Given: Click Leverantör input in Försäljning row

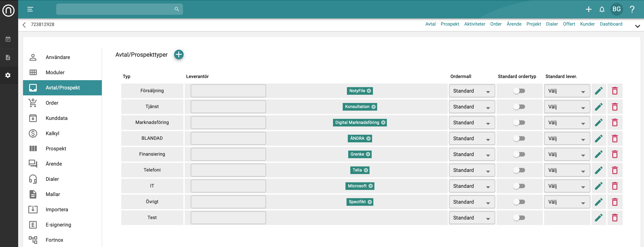Looking at the screenshot, I should (x=228, y=91).
